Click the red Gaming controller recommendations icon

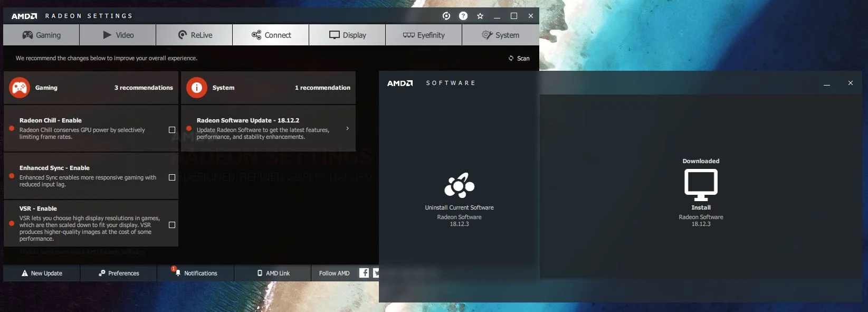pyautogui.click(x=20, y=88)
